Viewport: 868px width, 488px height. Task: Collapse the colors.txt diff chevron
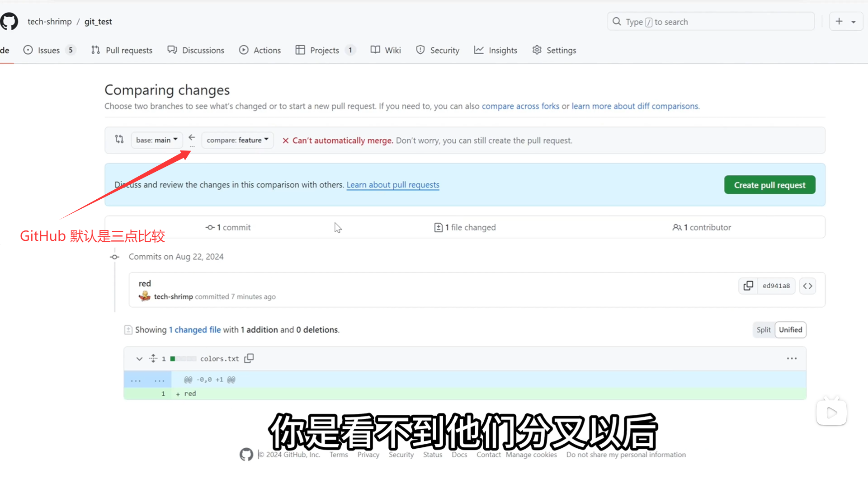tap(139, 358)
